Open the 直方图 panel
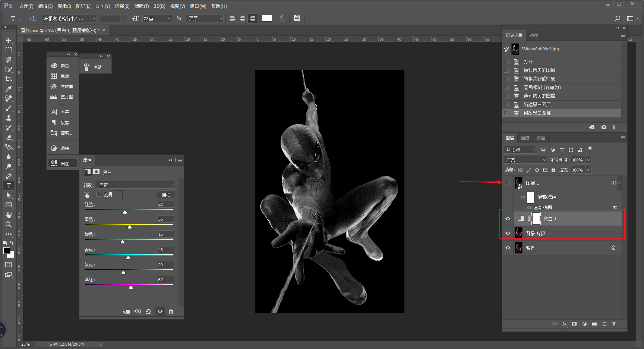The width and height of the screenshot is (644, 349). click(62, 97)
